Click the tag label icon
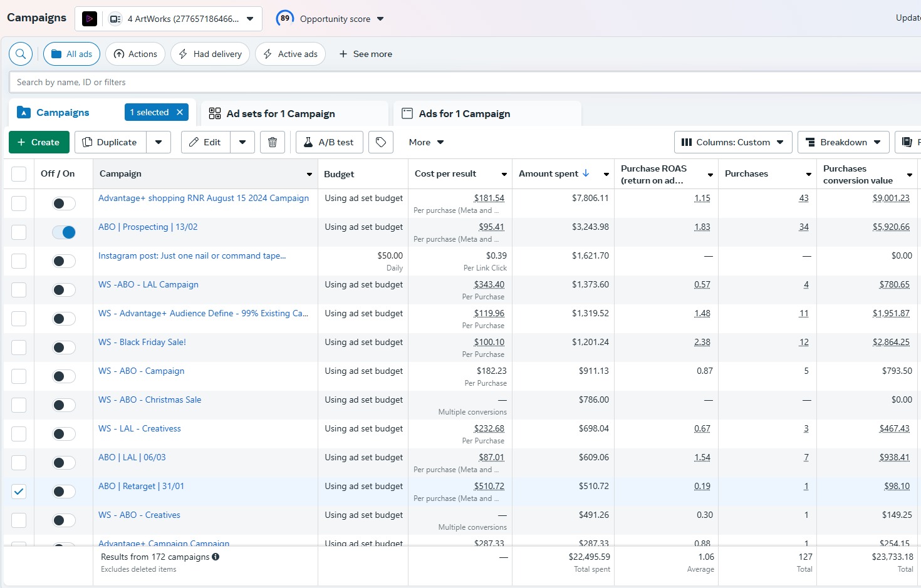Screen dimensions: 921x588 click(381, 142)
